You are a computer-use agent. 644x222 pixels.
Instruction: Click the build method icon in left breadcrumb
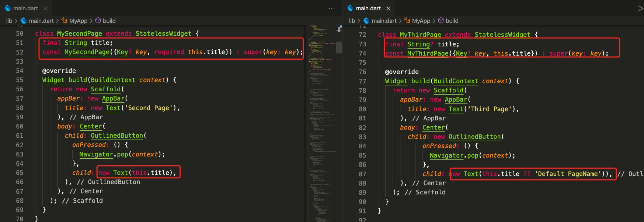click(98, 21)
